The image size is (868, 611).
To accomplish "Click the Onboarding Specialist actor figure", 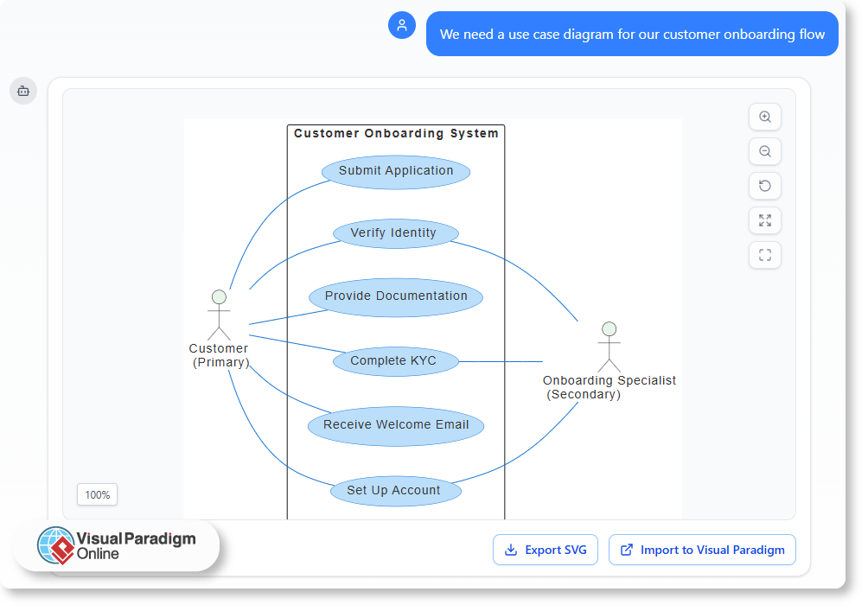I will pos(609,347).
